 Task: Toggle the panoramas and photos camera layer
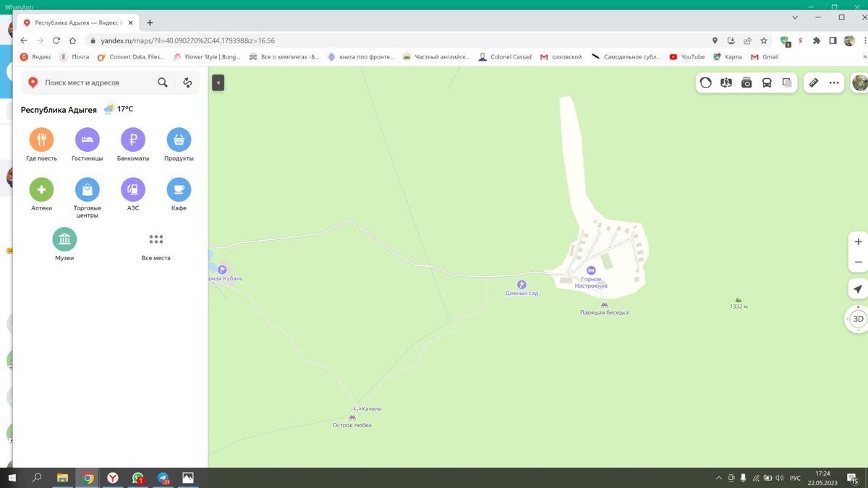point(746,82)
